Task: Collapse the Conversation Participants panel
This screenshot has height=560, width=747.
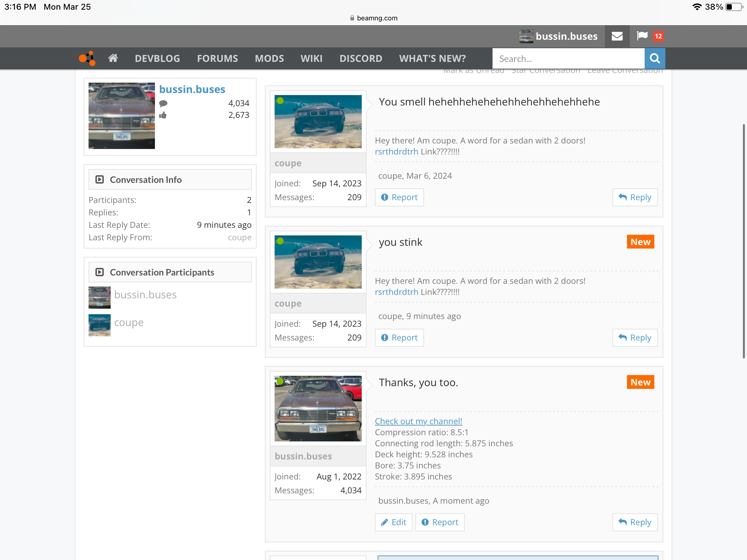Action: 100,272
